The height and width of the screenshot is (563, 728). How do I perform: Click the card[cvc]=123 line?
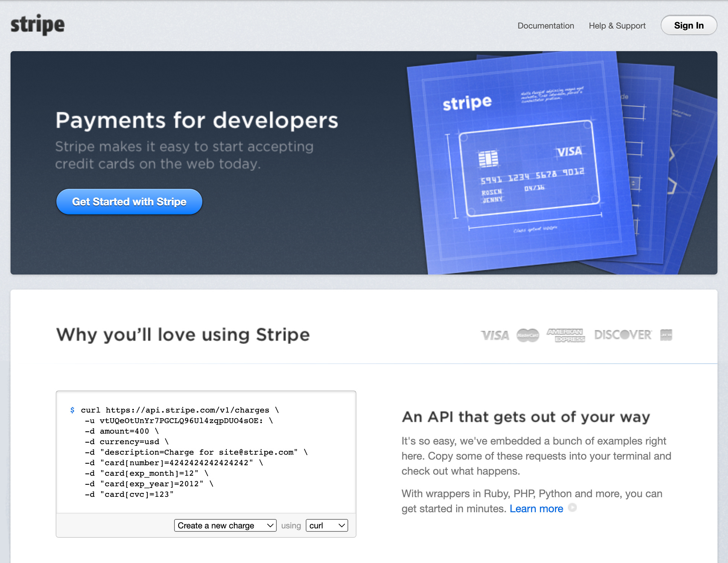[129, 494]
